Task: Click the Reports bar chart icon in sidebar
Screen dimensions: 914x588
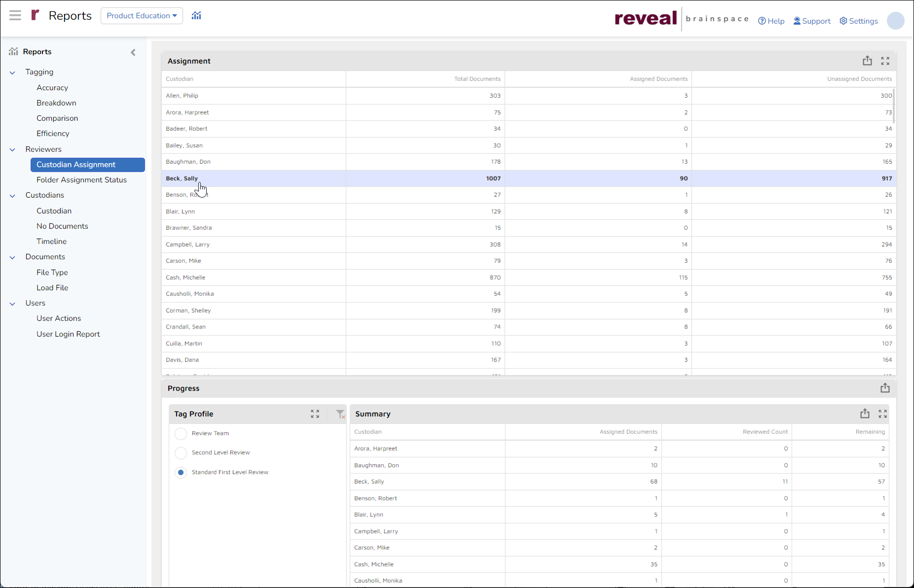Action: coord(13,51)
